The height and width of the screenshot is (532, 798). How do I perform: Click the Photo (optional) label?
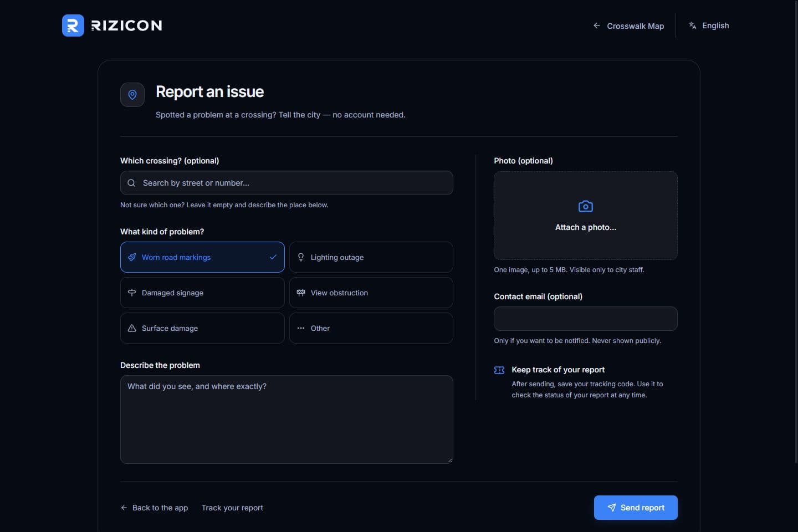point(523,161)
